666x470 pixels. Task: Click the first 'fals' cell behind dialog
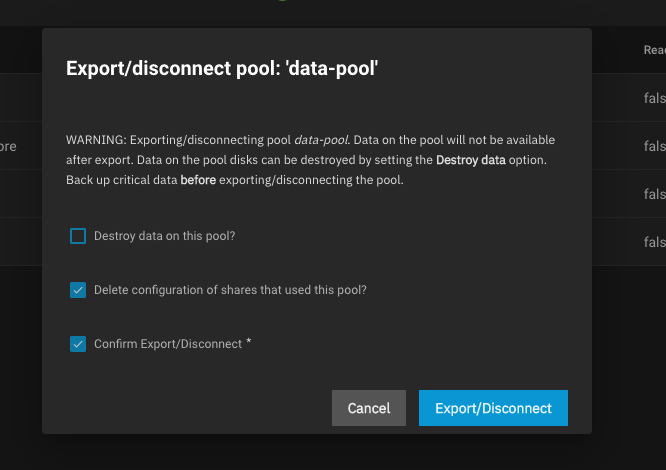654,98
